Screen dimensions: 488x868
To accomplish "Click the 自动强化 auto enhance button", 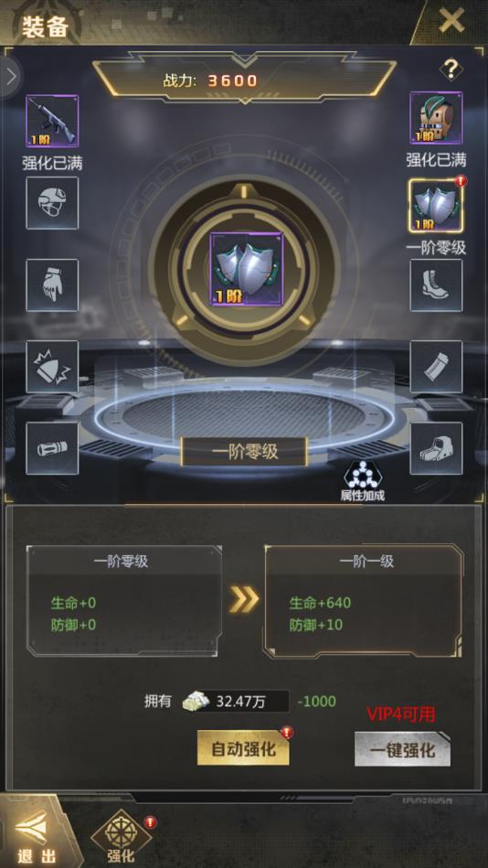I will [x=243, y=749].
